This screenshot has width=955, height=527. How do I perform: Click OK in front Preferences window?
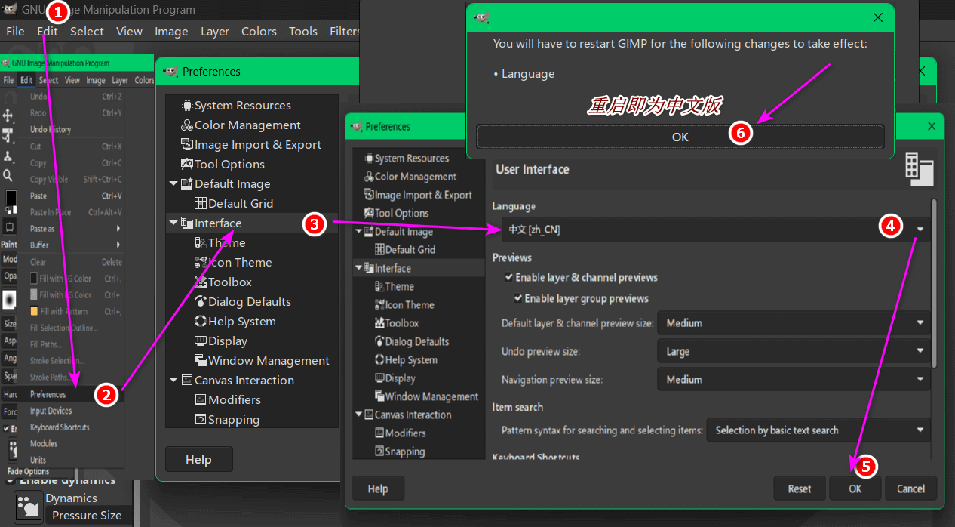[855, 489]
